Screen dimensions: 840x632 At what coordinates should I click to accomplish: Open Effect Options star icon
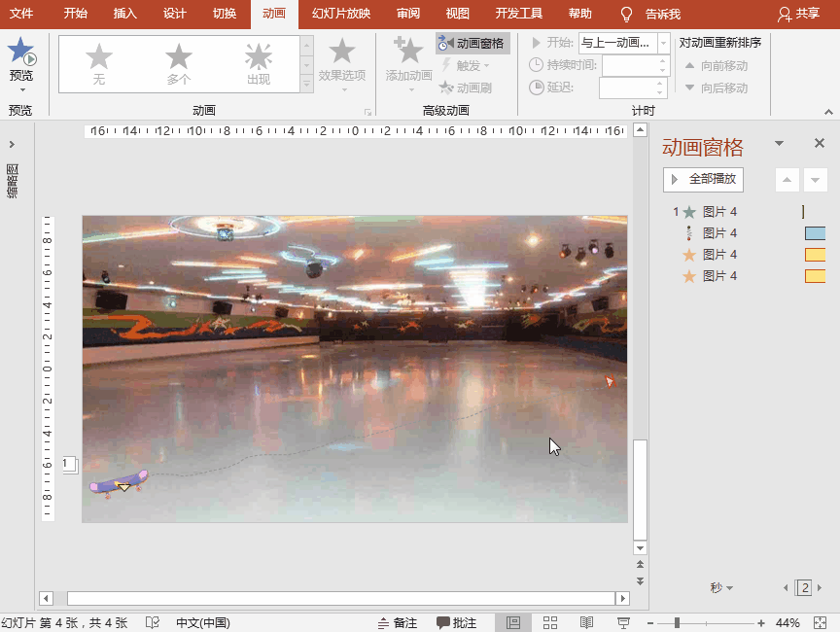pyautogui.click(x=342, y=52)
